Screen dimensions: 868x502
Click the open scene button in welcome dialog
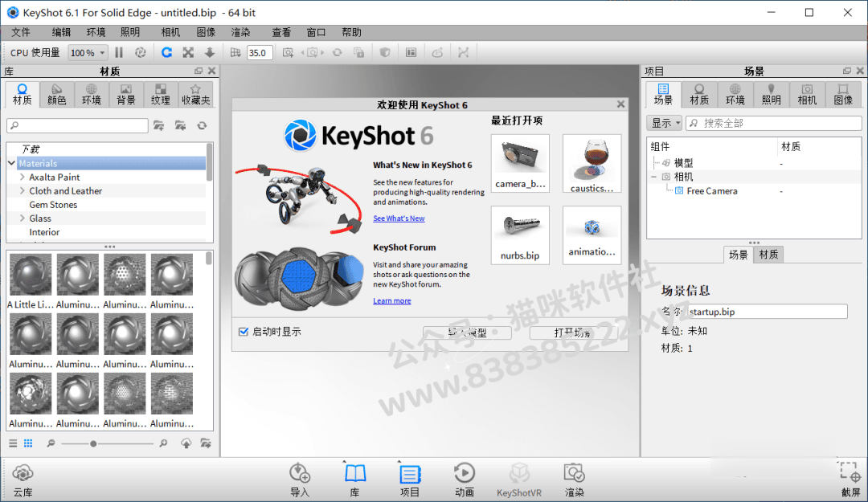point(574,333)
